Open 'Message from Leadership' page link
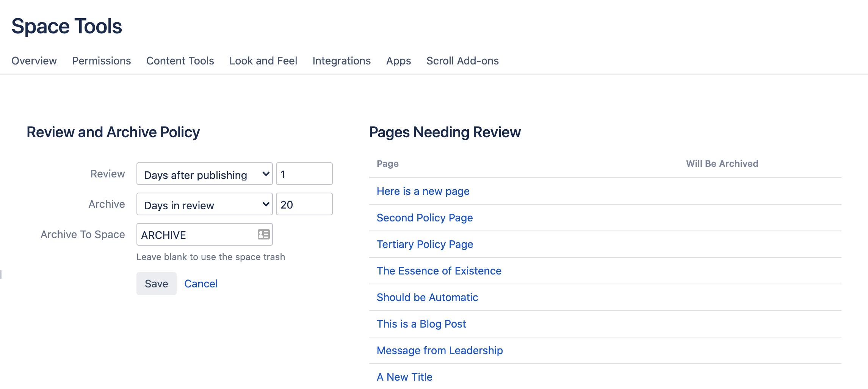This screenshot has width=868, height=389. click(x=440, y=350)
